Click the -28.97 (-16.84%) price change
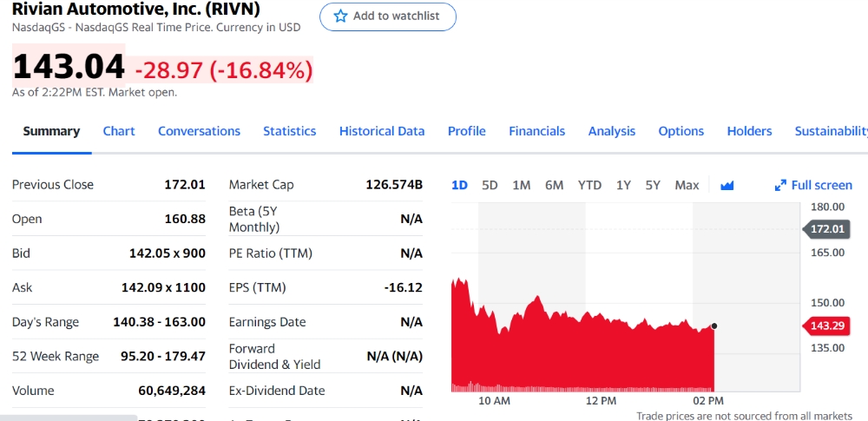 (224, 70)
